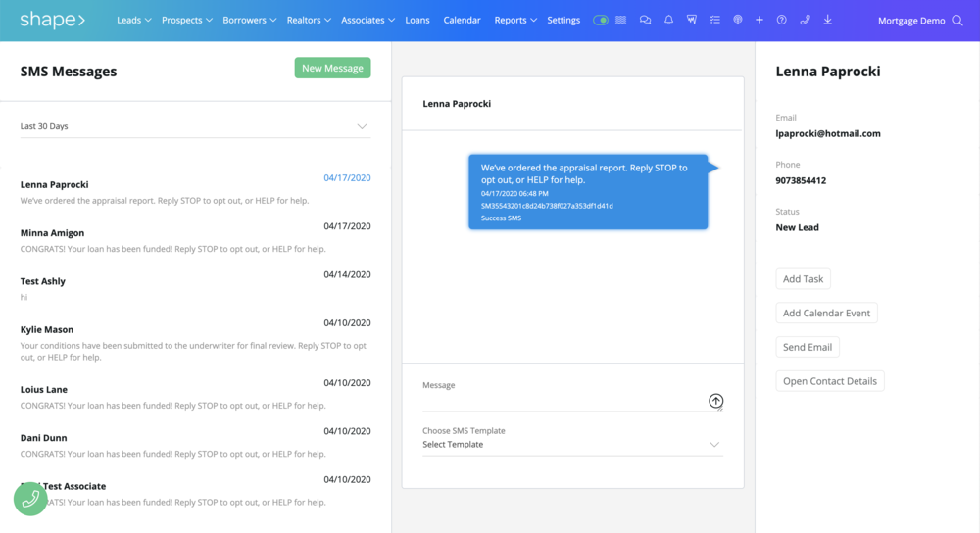Click Open Contact Details button
The width and height of the screenshot is (980, 533).
tap(830, 381)
